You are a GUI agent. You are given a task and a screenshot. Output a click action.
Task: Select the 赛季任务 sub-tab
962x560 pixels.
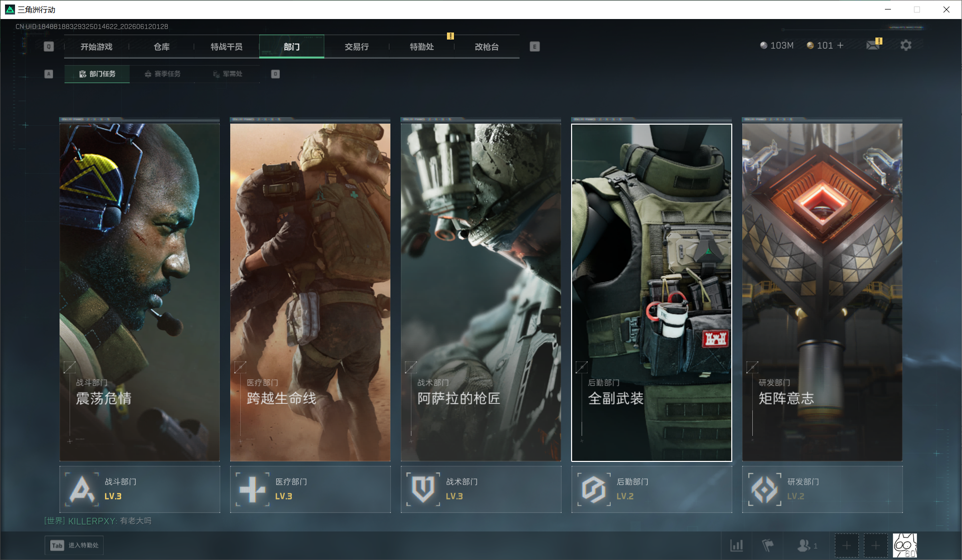click(162, 74)
